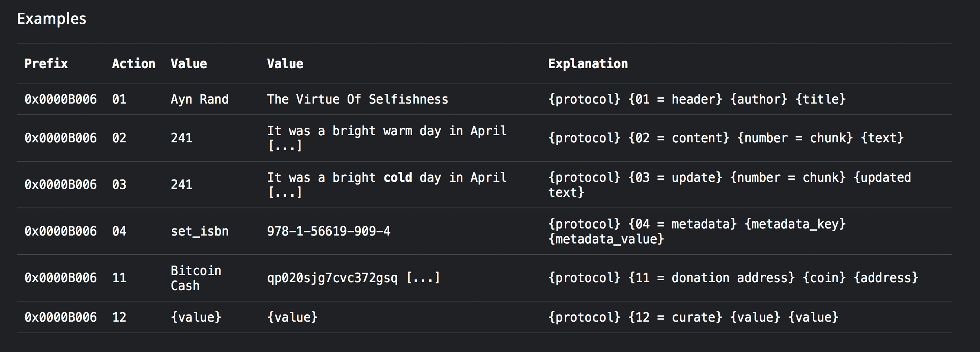Click The Virtue Of Selfishness cell
980x352 pixels.
point(358,99)
